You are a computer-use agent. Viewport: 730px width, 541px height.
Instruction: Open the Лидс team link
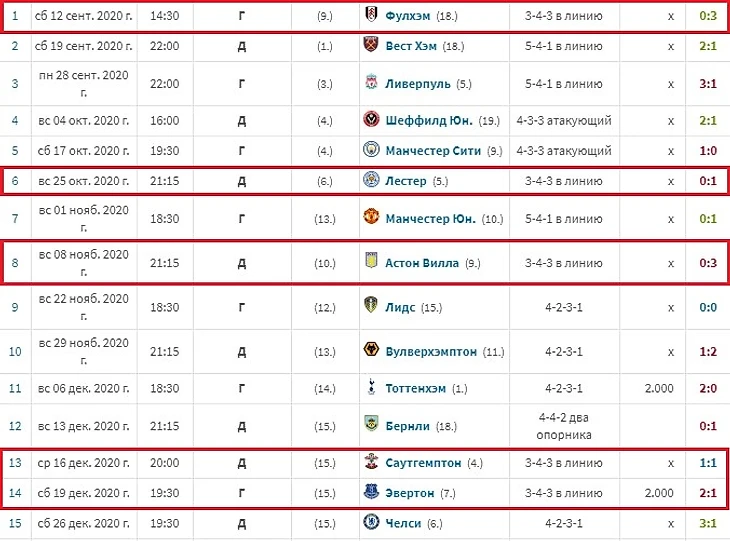[x=400, y=307]
